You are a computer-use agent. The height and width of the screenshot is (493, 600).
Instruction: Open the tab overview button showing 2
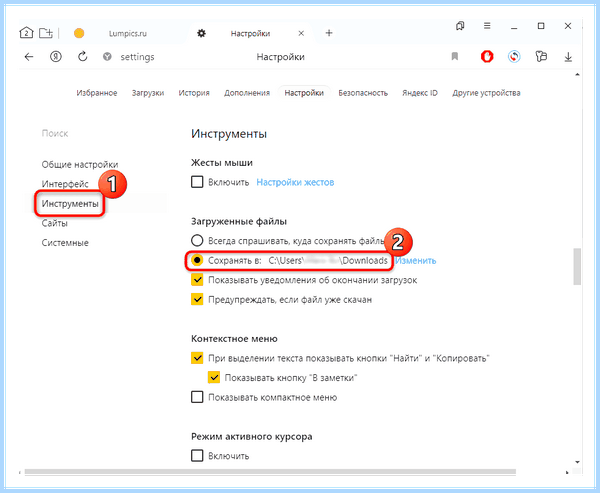pyautogui.click(x=26, y=33)
